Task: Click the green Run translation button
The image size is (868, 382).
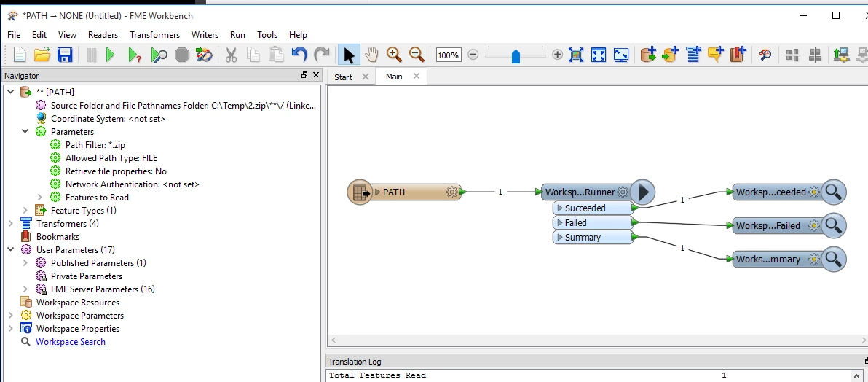Action: click(110, 55)
